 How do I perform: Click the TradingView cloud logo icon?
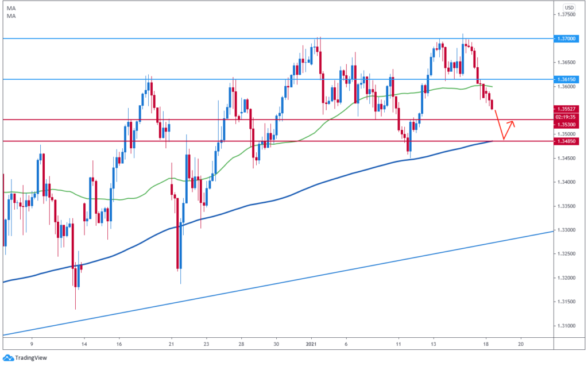[9, 356]
